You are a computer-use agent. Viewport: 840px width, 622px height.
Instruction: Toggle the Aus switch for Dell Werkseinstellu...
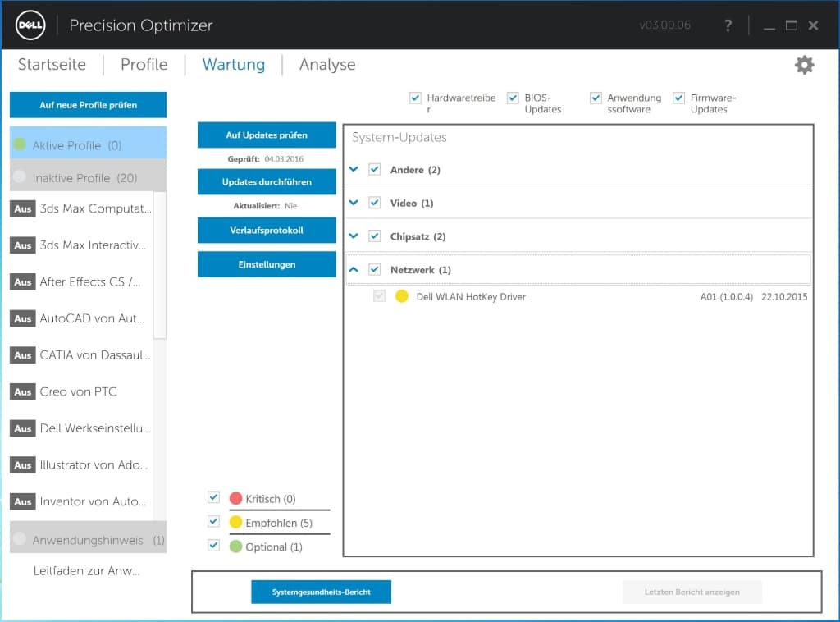tap(22, 428)
